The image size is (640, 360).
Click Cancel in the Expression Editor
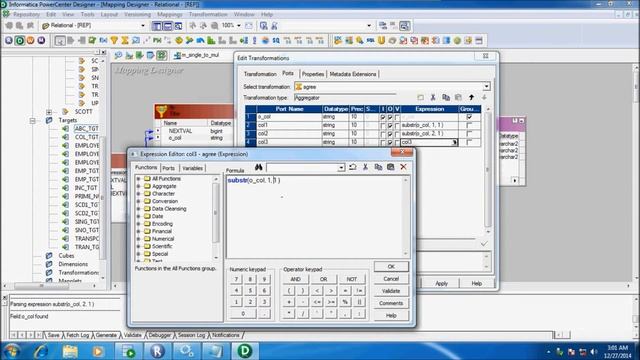tap(391, 279)
